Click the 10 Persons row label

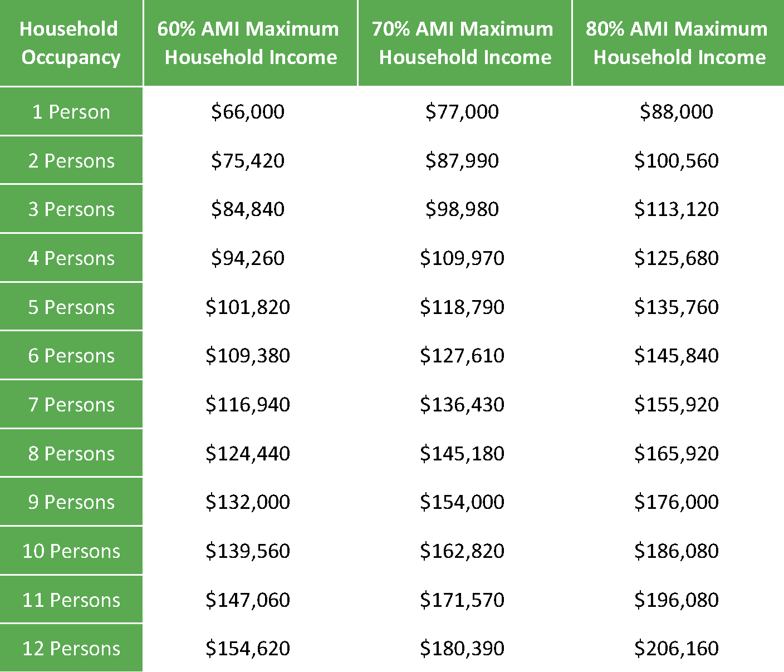point(71,551)
